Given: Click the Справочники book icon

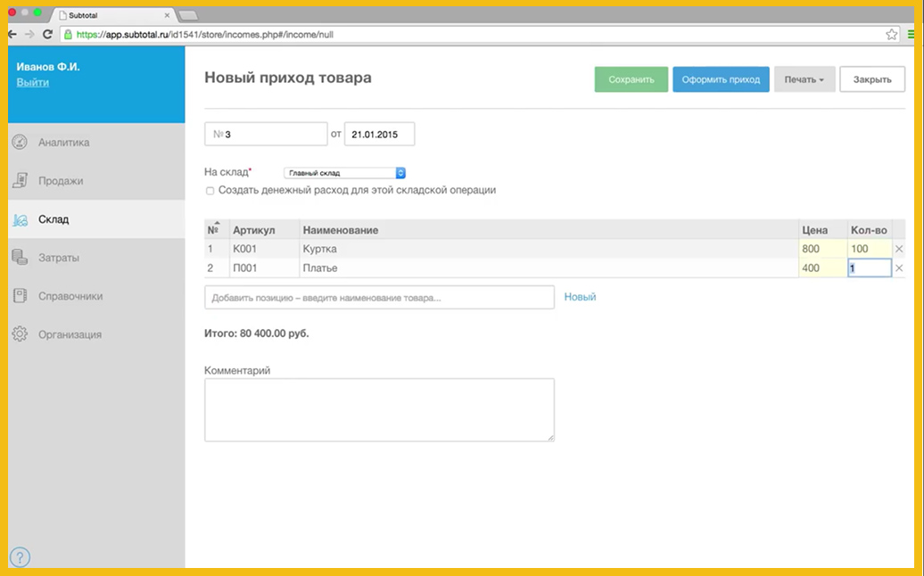Looking at the screenshot, I should 20,296.
